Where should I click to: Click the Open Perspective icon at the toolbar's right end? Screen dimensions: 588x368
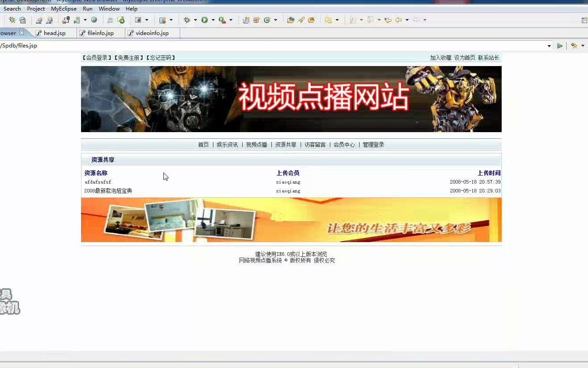click(584, 20)
